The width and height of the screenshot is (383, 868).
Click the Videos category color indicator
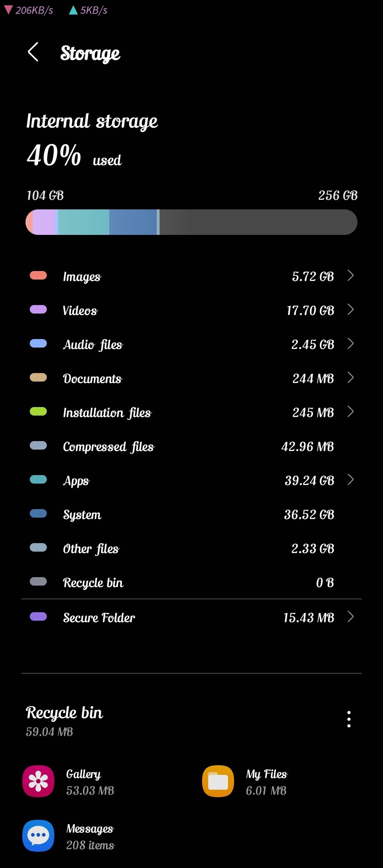tap(38, 310)
